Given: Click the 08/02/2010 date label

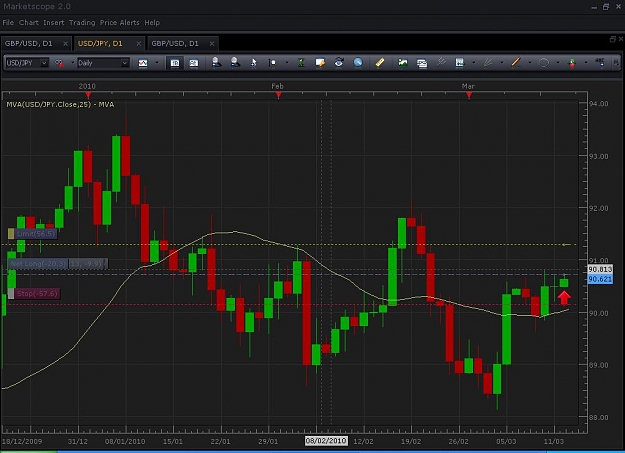Looking at the screenshot, I should click(x=326, y=441).
